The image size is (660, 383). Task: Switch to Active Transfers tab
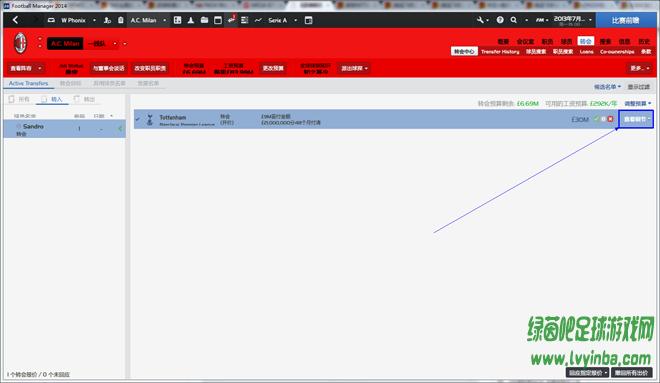(x=29, y=83)
